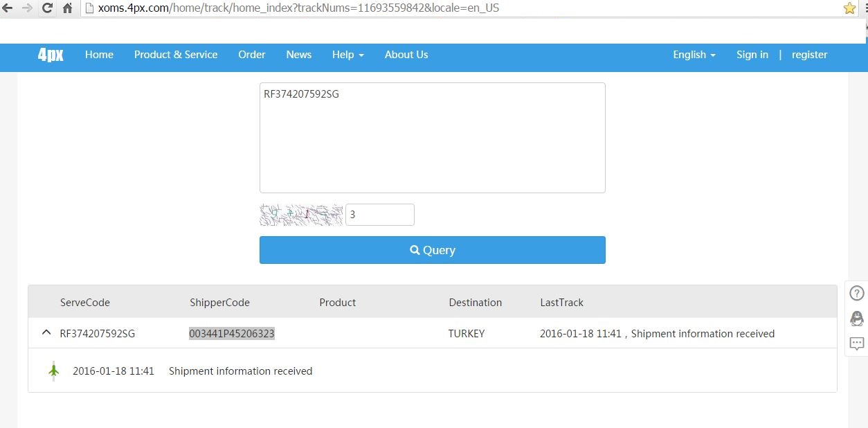
Task: Click the browser forward arrow
Action: click(27, 8)
